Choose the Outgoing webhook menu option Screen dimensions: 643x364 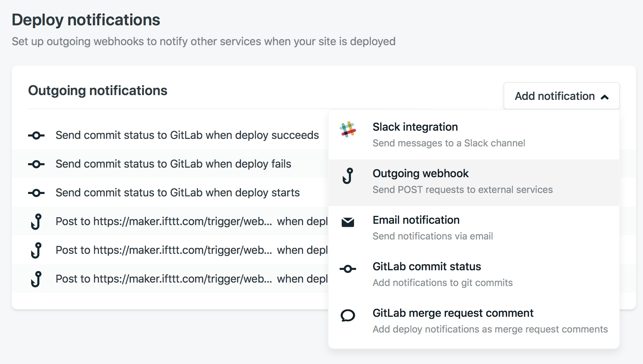tap(420, 173)
